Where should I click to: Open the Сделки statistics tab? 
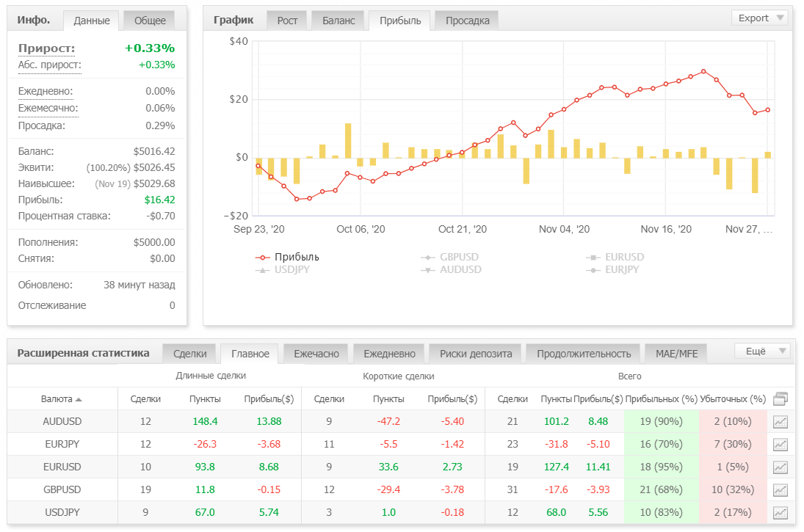coord(189,354)
